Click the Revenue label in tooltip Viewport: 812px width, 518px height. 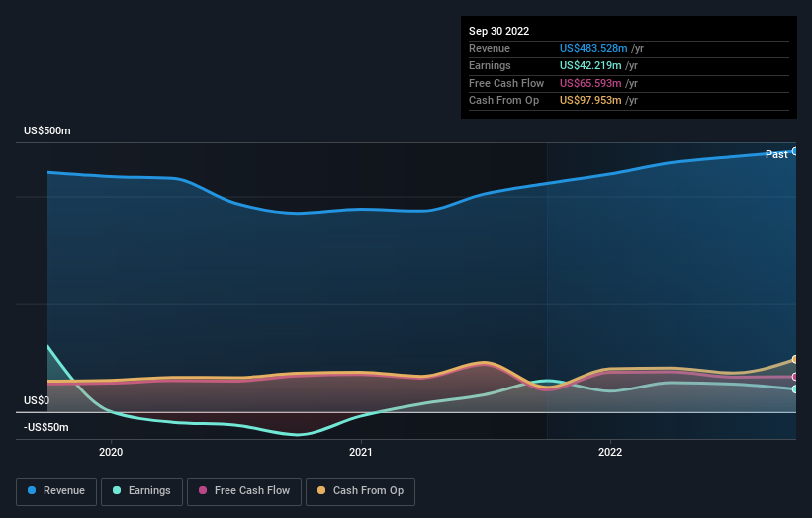coord(490,48)
